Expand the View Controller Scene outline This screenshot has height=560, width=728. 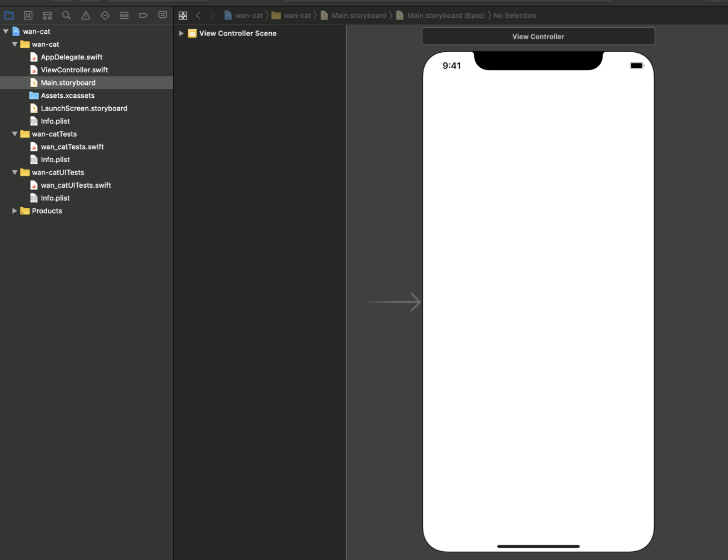click(181, 33)
